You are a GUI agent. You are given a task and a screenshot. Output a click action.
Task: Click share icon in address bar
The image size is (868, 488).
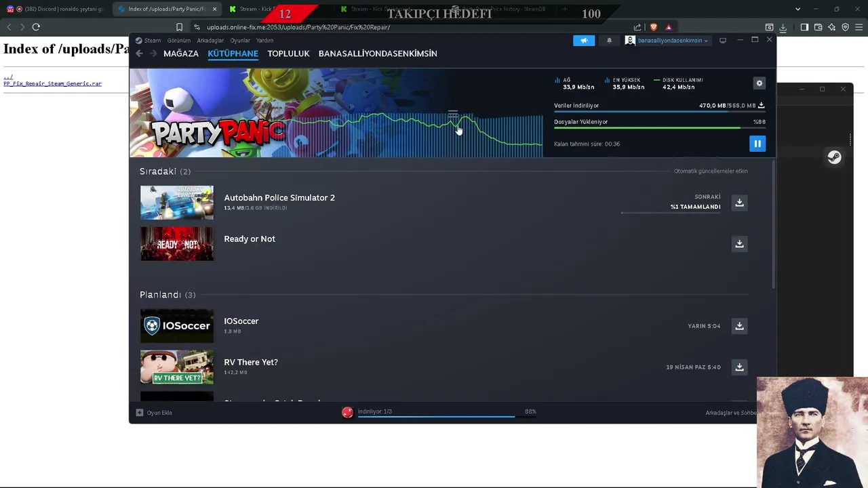click(x=637, y=27)
